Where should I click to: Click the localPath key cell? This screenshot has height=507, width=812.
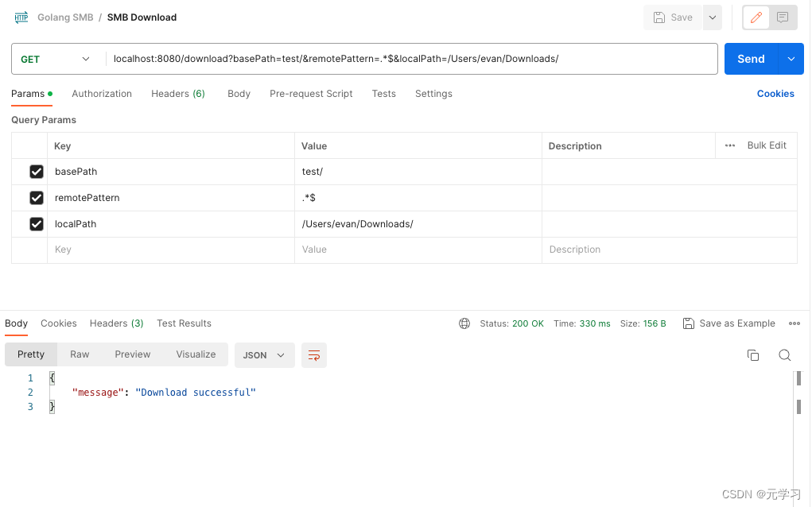171,224
